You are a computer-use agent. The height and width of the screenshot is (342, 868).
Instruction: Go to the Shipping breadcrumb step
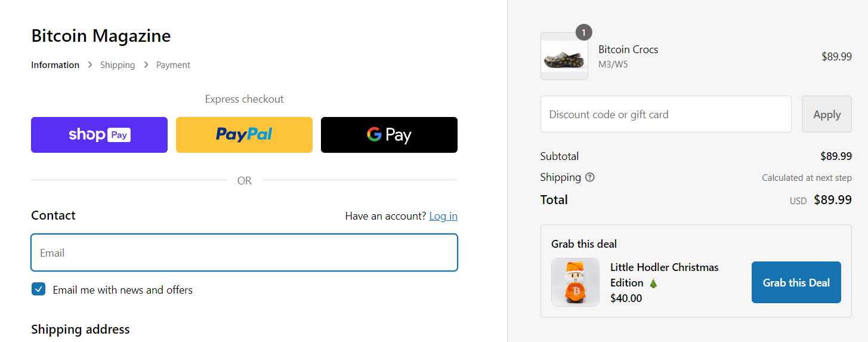(x=118, y=65)
